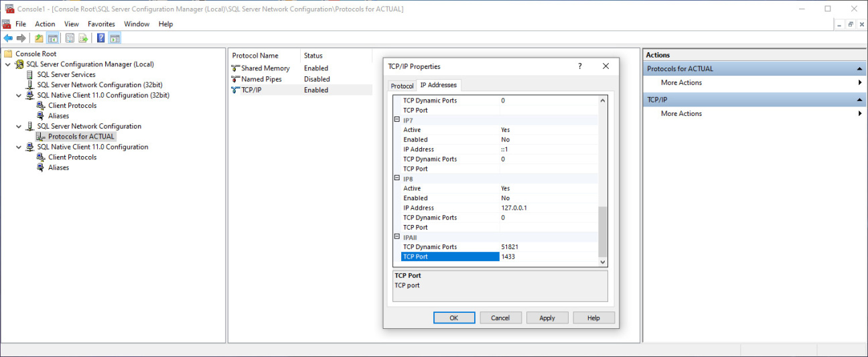Select the Shared Memory protocol row

265,68
